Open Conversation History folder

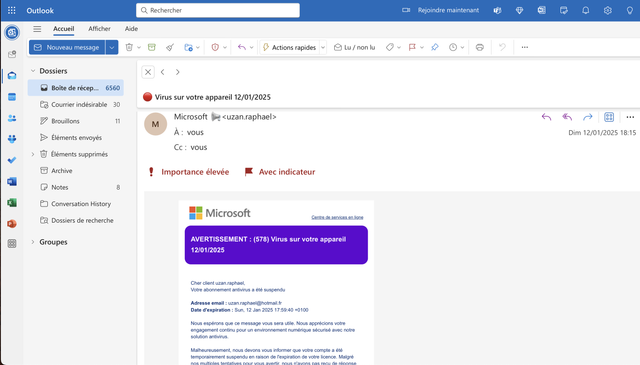(76, 204)
